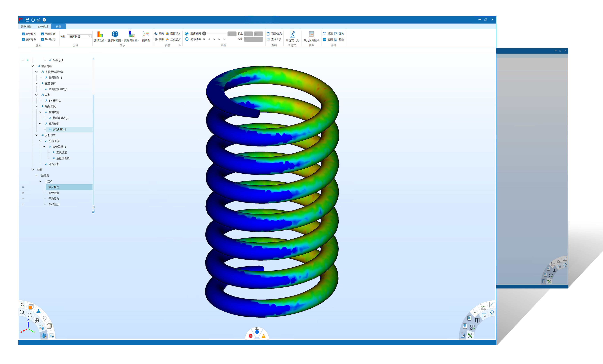Open the 曲线图 curve chart tool

click(x=146, y=34)
